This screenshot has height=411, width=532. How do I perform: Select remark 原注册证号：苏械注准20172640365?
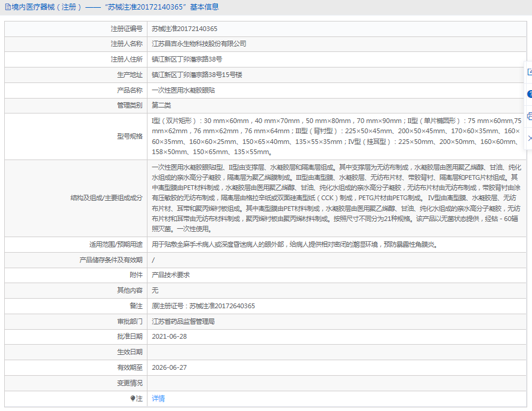(x=203, y=306)
